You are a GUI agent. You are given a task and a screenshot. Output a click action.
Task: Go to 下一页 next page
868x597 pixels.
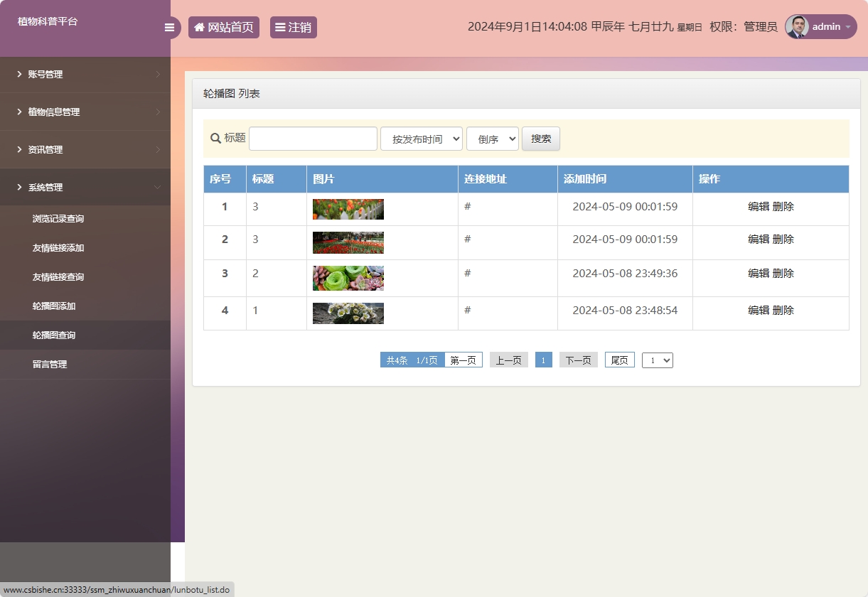pyautogui.click(x=579, y=360)
